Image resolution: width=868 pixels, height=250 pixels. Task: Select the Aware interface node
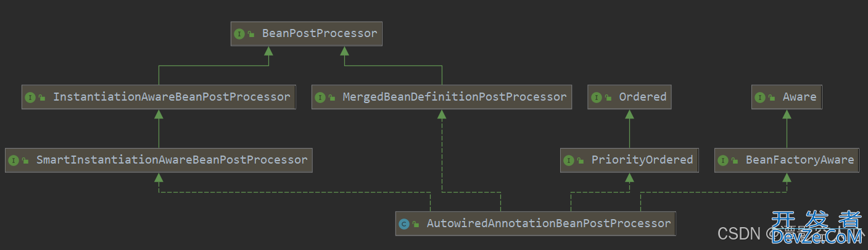tap(799, 97)
